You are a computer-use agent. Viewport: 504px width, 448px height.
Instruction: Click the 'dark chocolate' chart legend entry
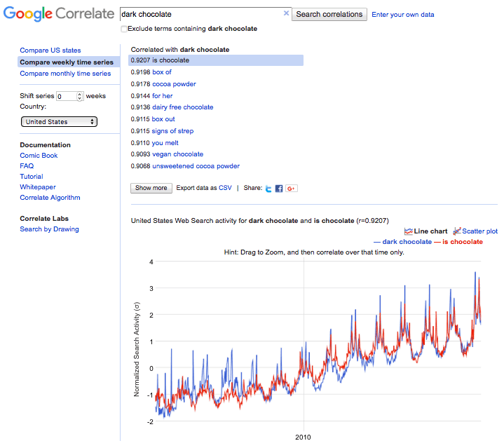402,242
